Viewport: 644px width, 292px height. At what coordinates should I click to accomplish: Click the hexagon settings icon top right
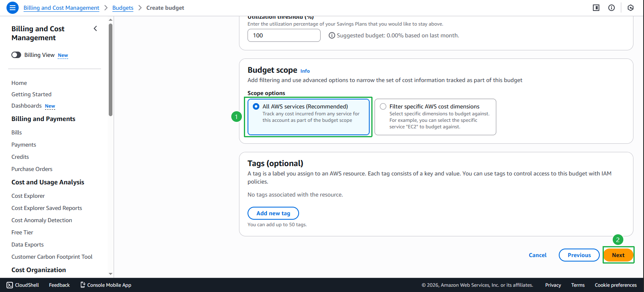630,8
